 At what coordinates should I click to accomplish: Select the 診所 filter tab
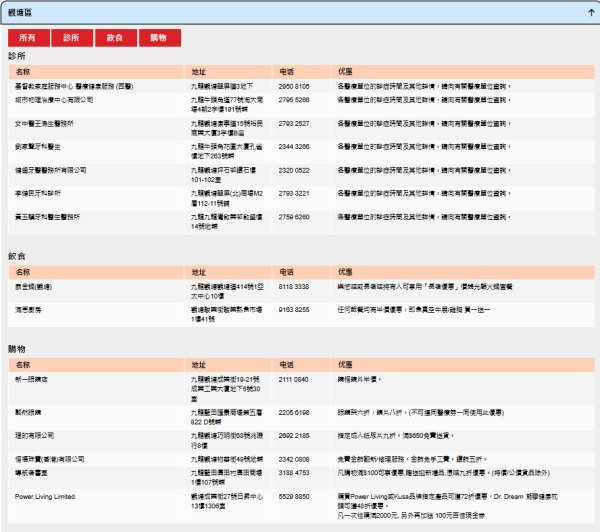click(x=72, y=38)
